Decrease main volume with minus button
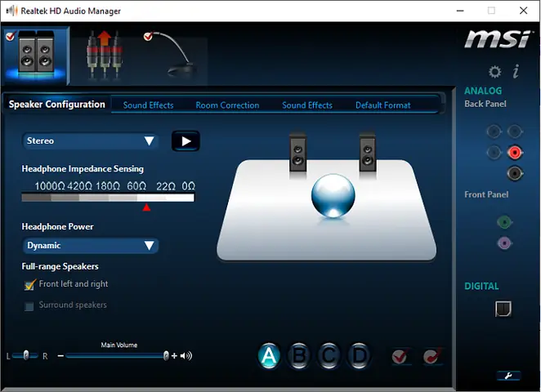541x392 pixels. click(60, 356)
